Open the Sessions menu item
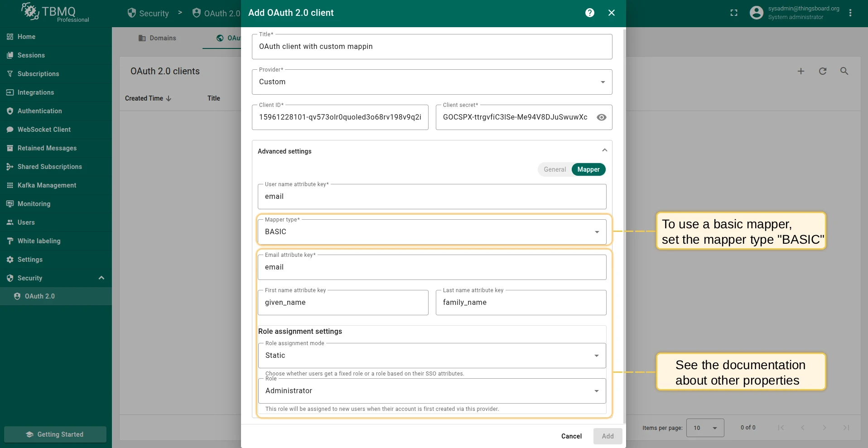Viewport: 868px width, 448px height. (x=56, y=55)
